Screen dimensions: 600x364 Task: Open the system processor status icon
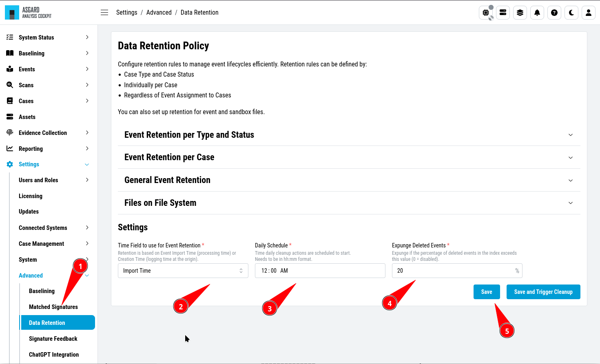tap(486, 13)
